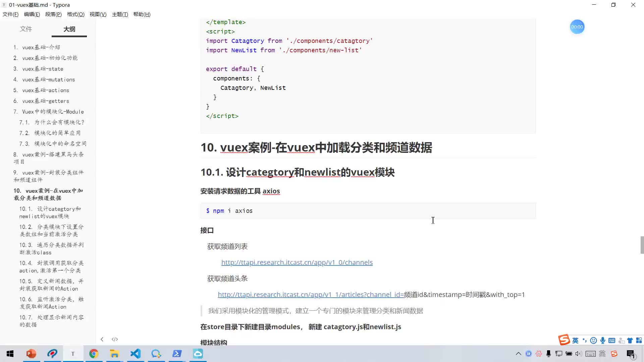Open network status tray icon
Viewport: 644px width, 362px height.
[x=559, y=354]
